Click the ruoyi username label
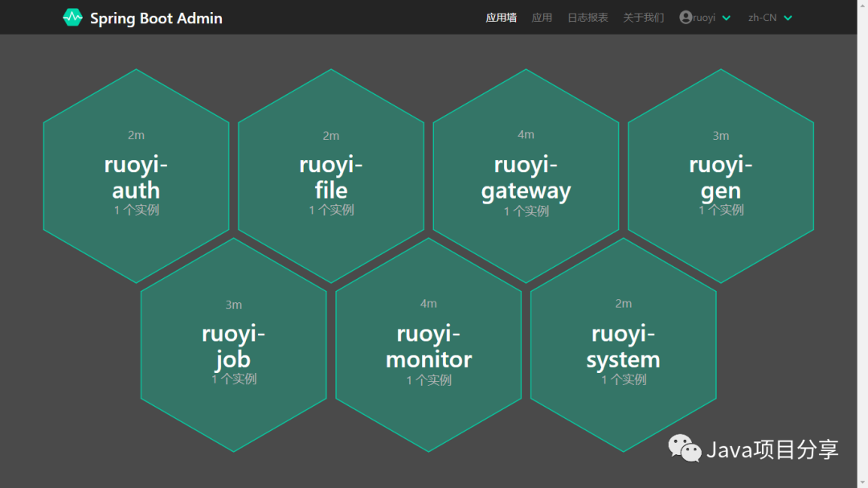Screen dimensions: 868x488 click(x=704, y=18)
